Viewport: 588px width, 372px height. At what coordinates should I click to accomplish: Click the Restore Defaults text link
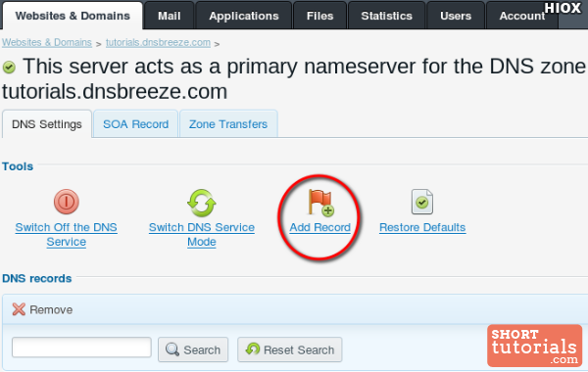[422, 227]
